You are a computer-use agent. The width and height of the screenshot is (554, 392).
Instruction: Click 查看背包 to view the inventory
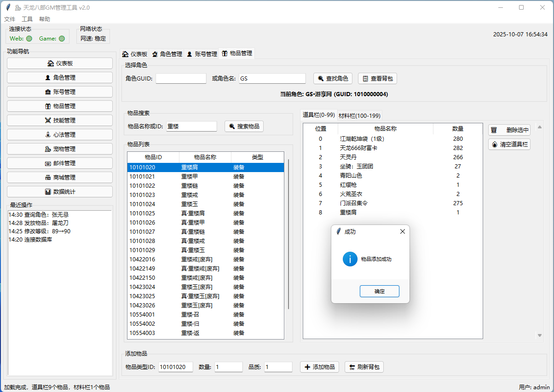click(x=377, y=79)
